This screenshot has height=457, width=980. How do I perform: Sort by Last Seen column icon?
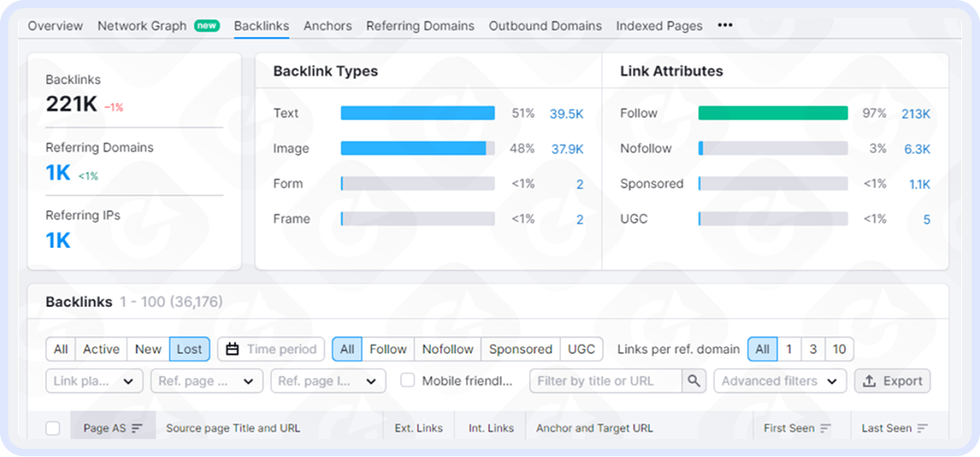pos(922,428)
